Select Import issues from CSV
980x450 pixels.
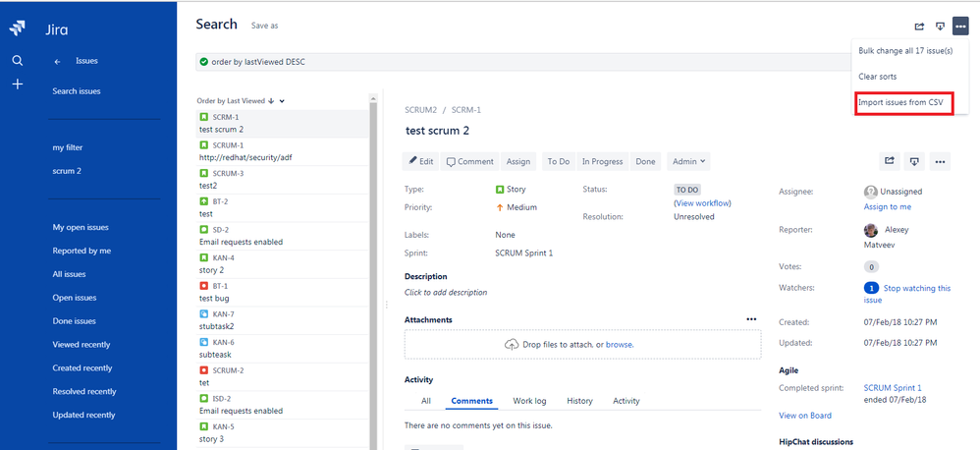[900, 102]
